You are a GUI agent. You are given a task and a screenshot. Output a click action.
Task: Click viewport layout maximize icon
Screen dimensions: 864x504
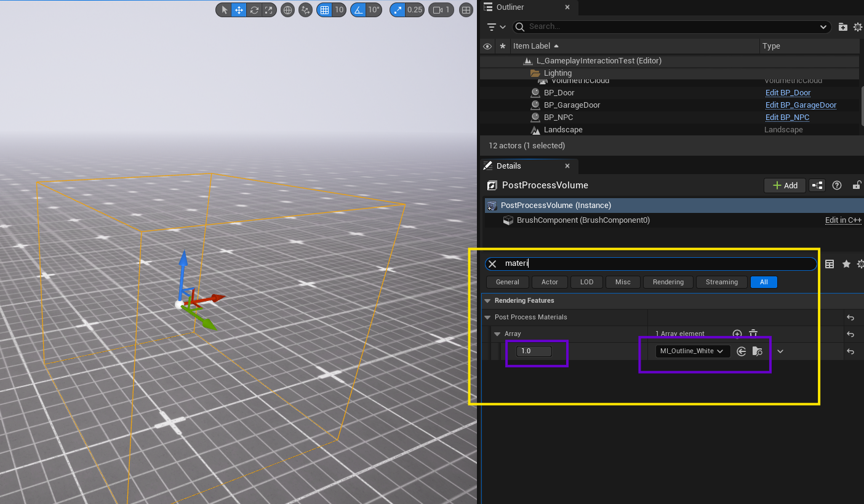(466, 10)
